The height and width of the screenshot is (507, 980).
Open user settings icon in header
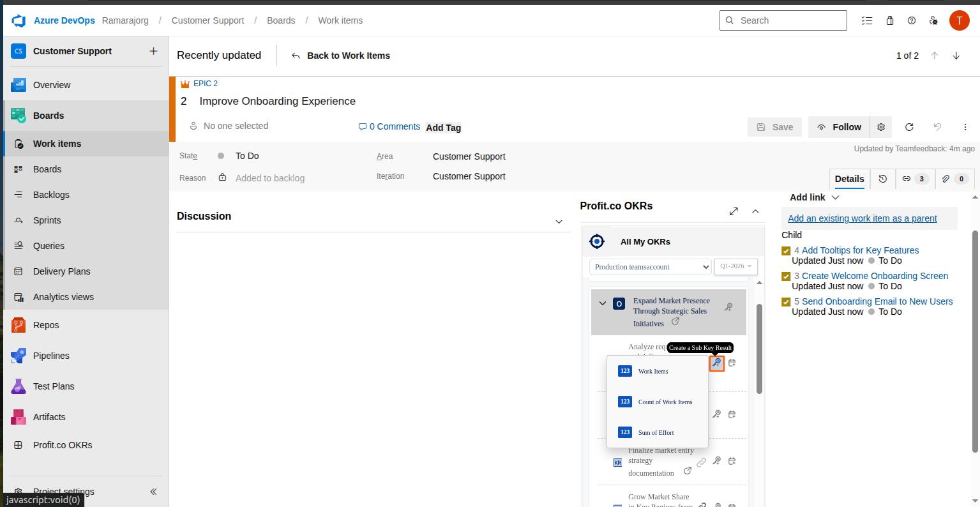pyautogui.click(x=933, y=20)
